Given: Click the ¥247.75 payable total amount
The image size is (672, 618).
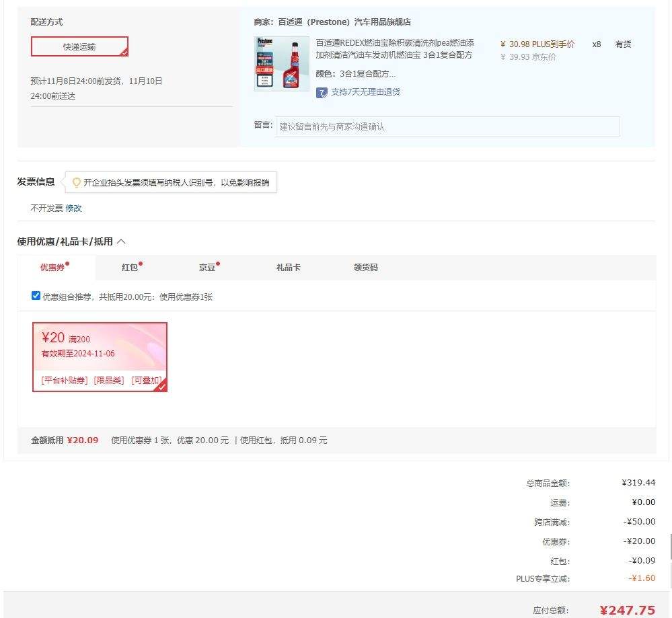Looking at the screenshot, I should tap(628, 609).
